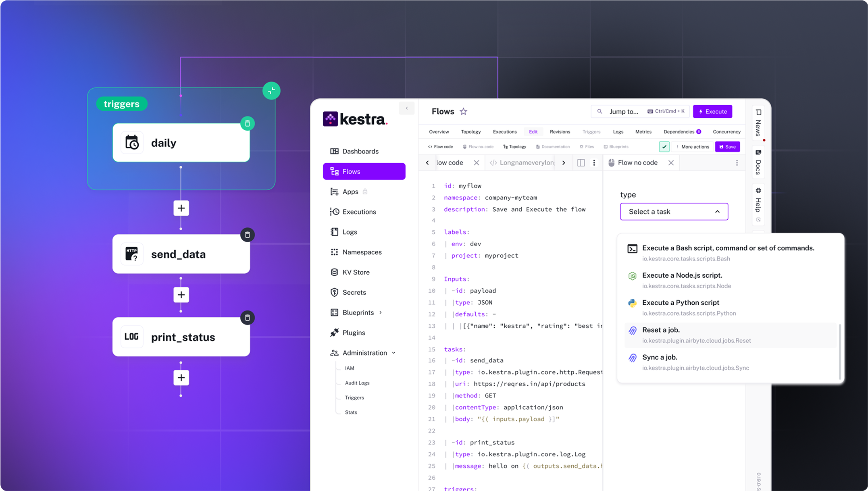This screenshot has width=868, height=491.
Task: Open the KV Store panel
Action: click(356, 272)
